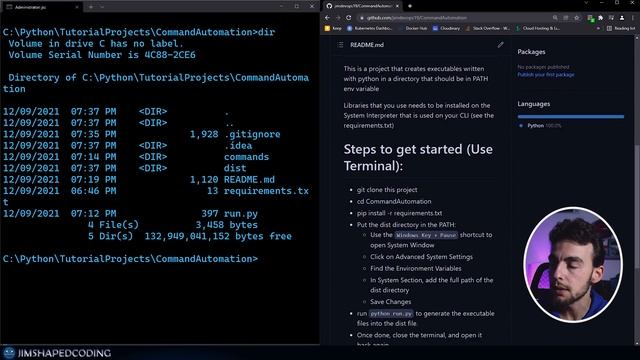Click the GitHub page vertical scrollbar
This screenshot has height=360, width=640.
[637, 206]
